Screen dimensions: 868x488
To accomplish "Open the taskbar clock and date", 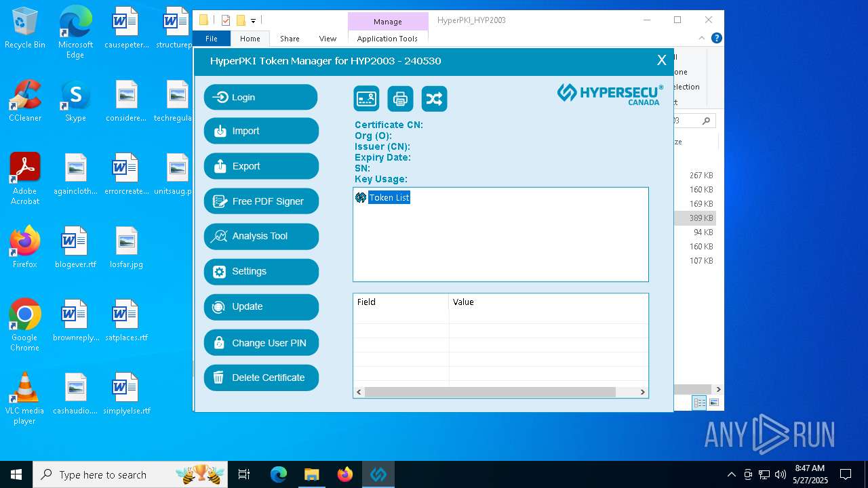I will tap(810, 474).
